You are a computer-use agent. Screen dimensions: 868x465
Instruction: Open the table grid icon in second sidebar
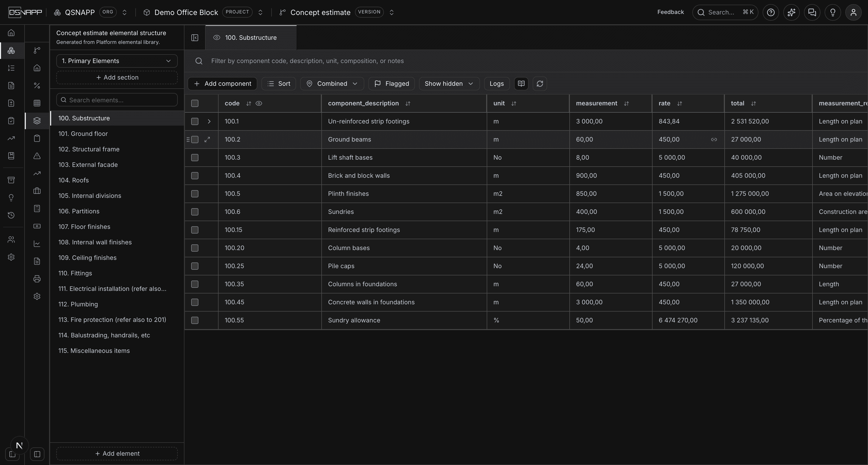click(x=37, y=103)
